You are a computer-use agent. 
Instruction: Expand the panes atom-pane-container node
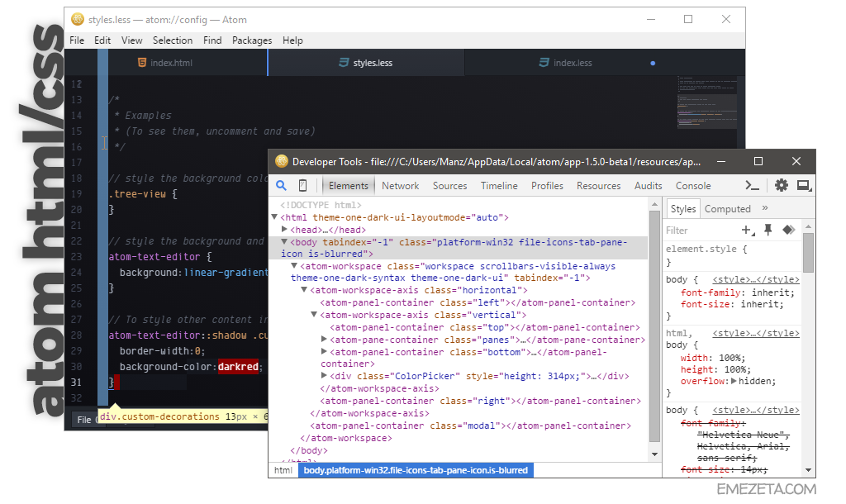[324, 340]
